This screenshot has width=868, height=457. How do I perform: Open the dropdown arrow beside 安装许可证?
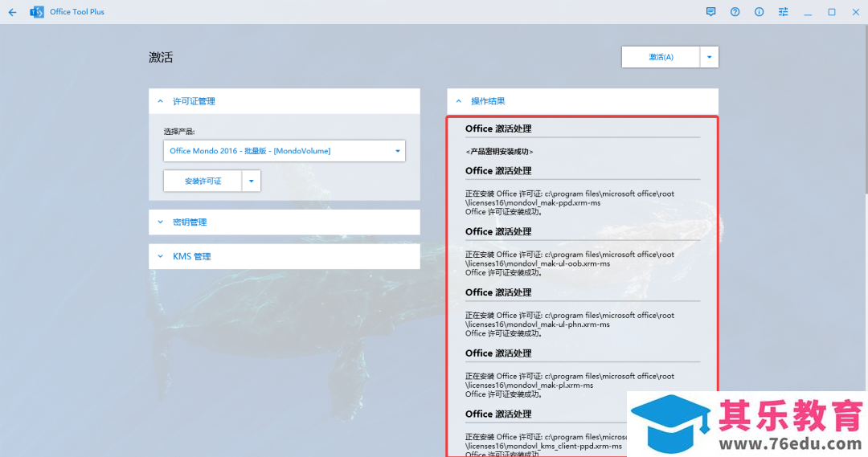point(251,181)
